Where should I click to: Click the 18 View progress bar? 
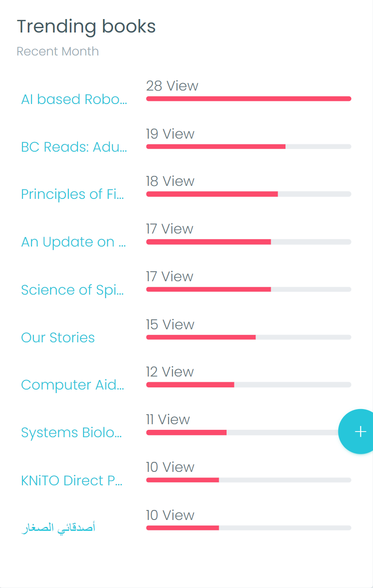[248, 194]
